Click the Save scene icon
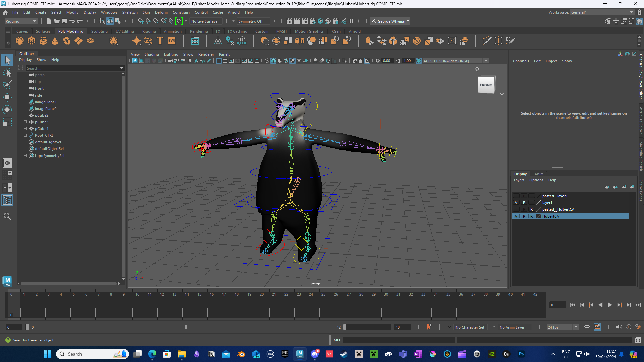The width and height of the screenshot is (644, 362). [x=64, y=21]
